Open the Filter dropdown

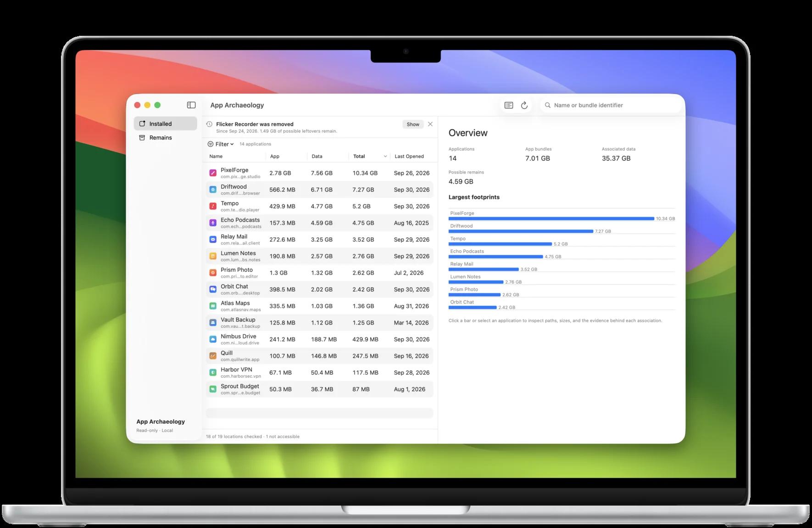221,144
